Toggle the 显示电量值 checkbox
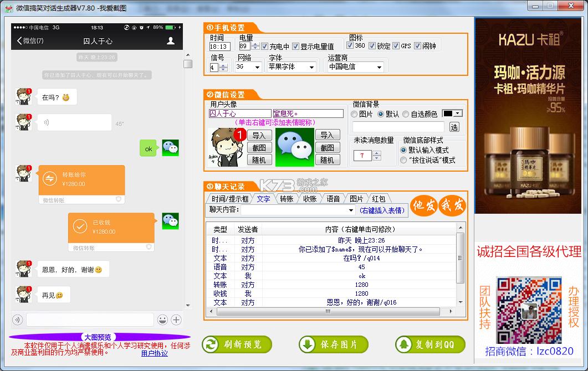588x371 pixels. tap(295, 46)
